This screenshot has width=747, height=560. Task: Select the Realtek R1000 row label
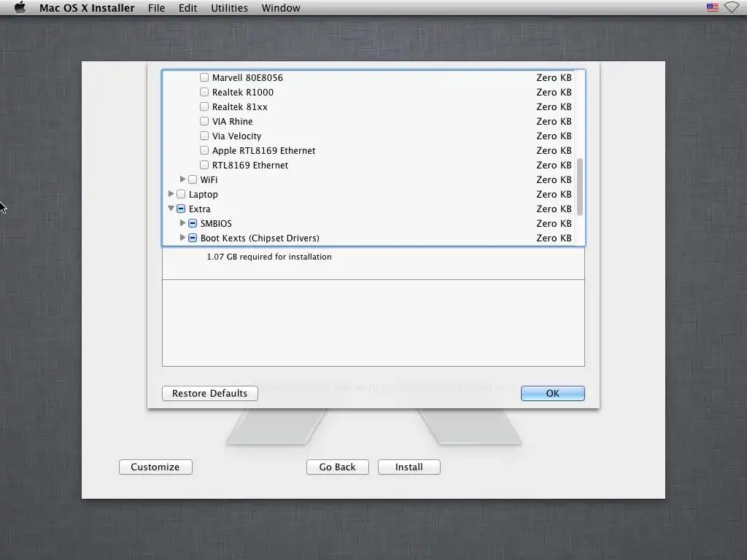tap(242, 93)
